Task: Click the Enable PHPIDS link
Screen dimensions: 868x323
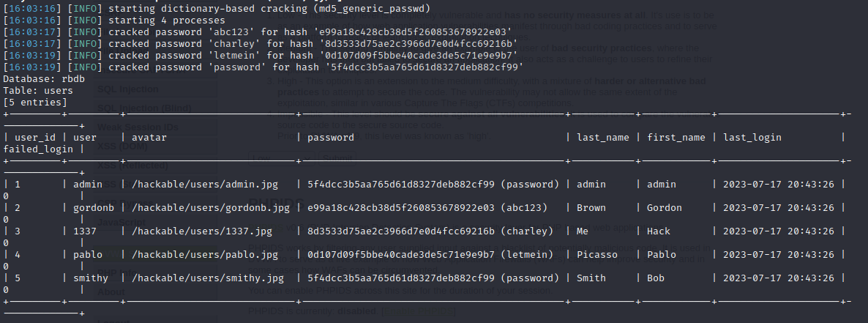Action: [x=418, y=311]
